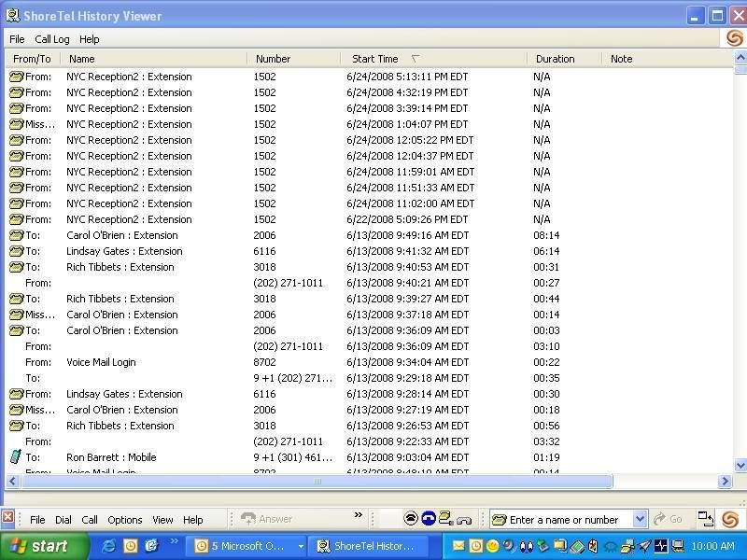Click the yellow directory phone icon in toolbar

(x=446, y=518)
